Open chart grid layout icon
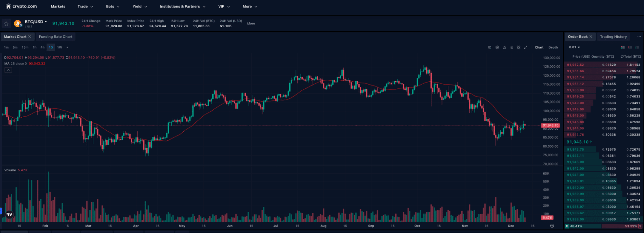 (518, 47)
